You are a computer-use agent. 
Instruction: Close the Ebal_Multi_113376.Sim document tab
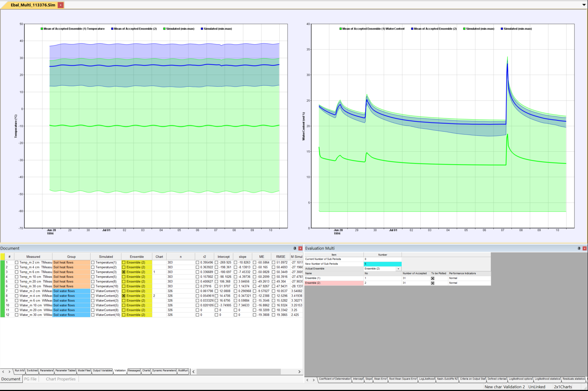[x=61, y=5]
